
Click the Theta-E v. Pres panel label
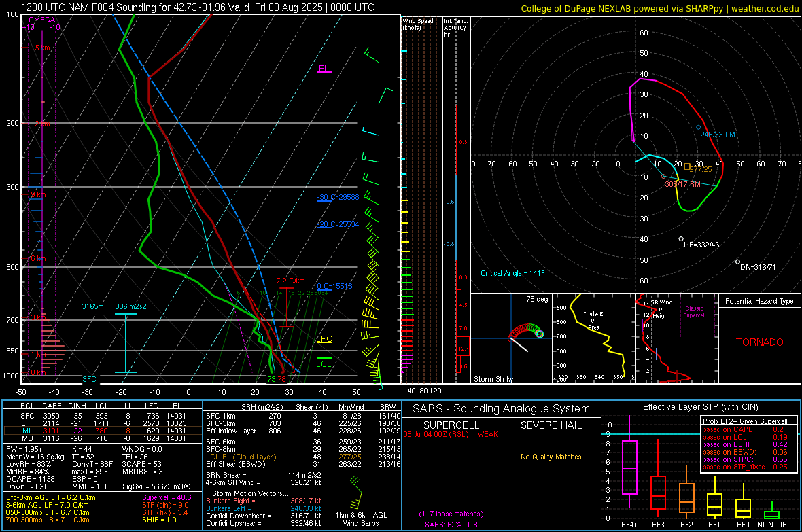pyautogui.click(x=593, y=320)
